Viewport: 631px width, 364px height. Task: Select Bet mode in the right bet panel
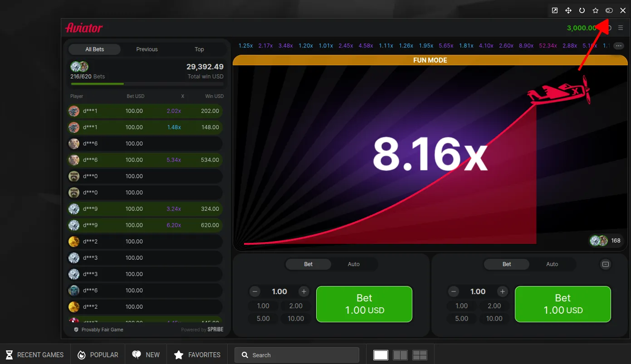tap(507, 264)
